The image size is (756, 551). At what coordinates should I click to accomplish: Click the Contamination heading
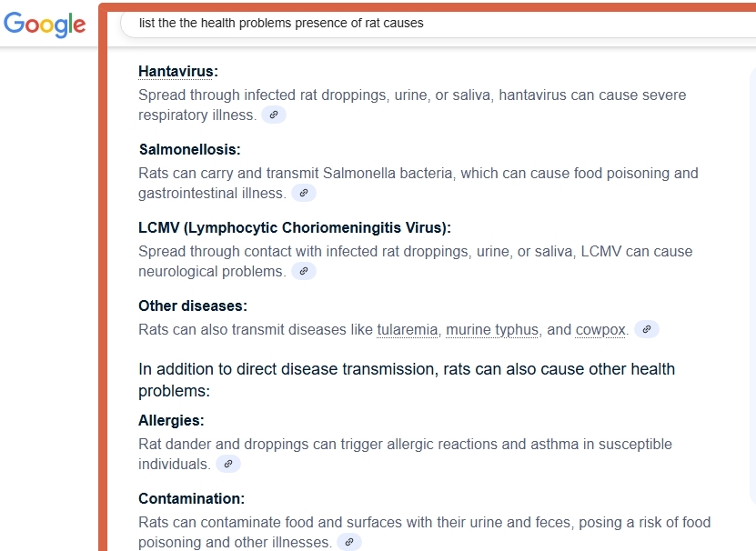click(x=191, y=499)
